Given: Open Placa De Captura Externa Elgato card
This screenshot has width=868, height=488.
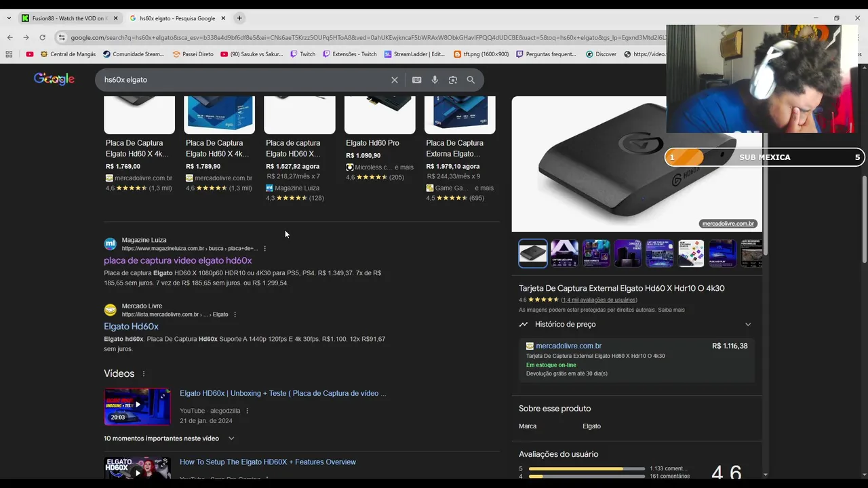Looking at the screenshot, I should click(460, 149).
